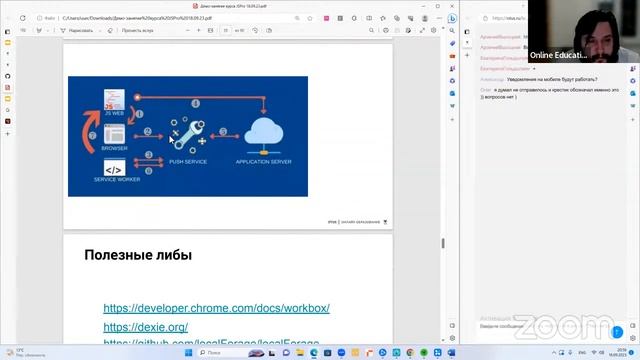The image size is (640, 360).
Task: Send the chat message with blue button
Action: 617,332
